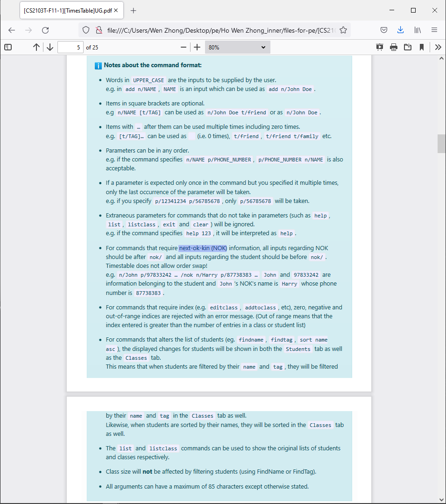446x504 pixels.
Task: View site information via the crossed padlock icon
Action: pos(99,30)
